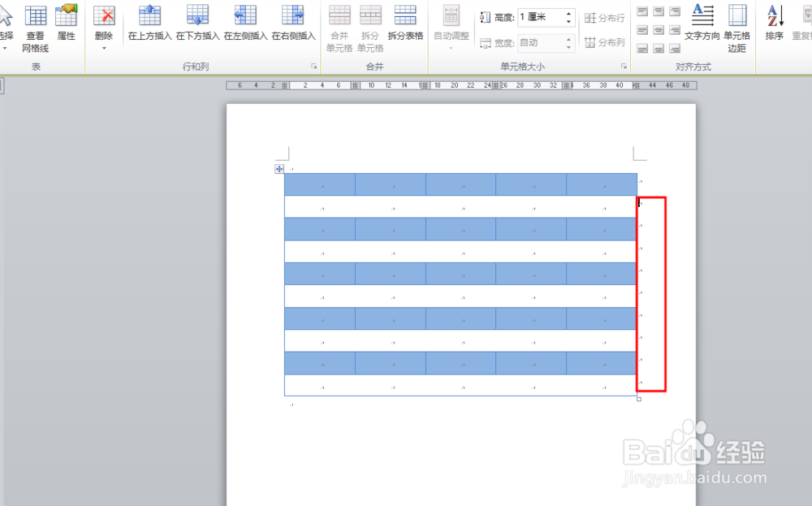Align cell content bottom right
This screenshot has height=506, width=812.
[x=674, y=49]
